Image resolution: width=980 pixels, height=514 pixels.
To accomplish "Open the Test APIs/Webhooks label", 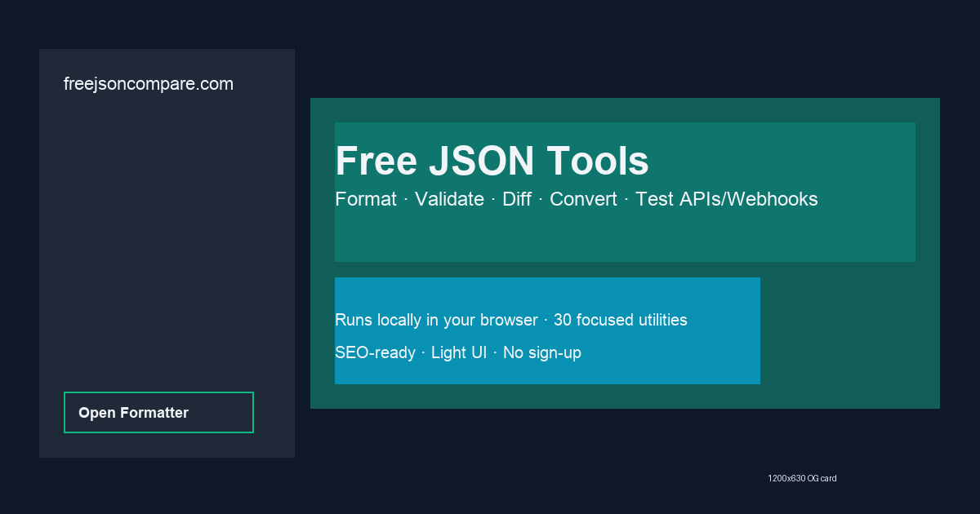I will click(726, 198).
